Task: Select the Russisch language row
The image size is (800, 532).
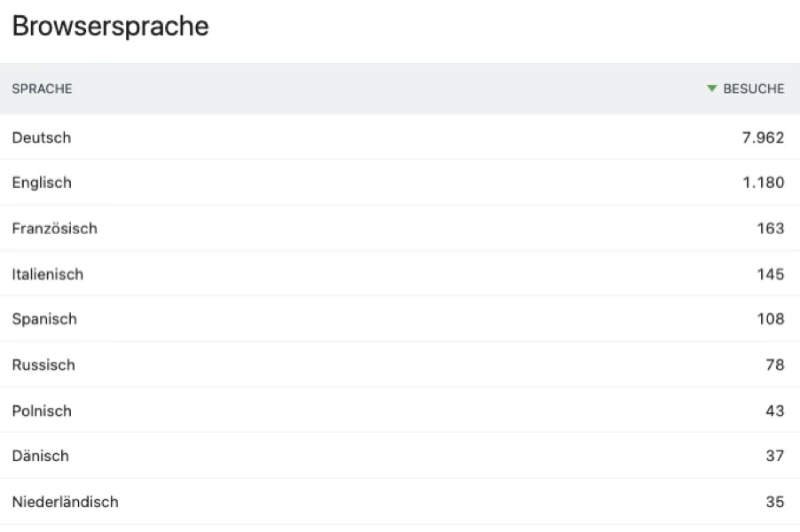Action: click(43, 365)
